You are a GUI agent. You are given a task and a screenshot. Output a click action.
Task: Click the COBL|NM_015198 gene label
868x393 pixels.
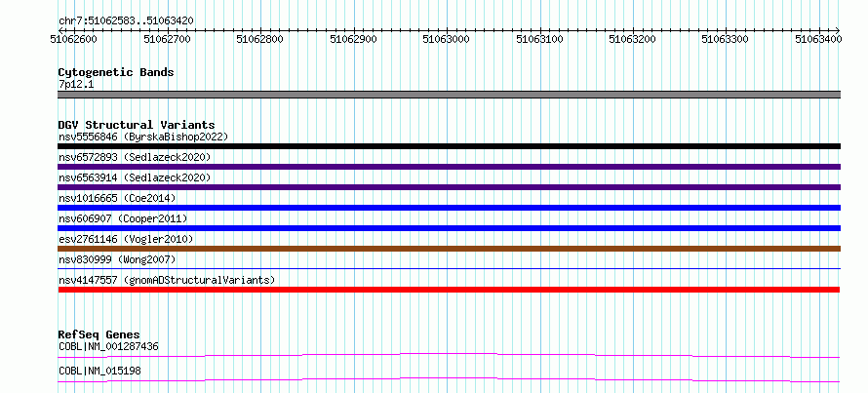99,371
